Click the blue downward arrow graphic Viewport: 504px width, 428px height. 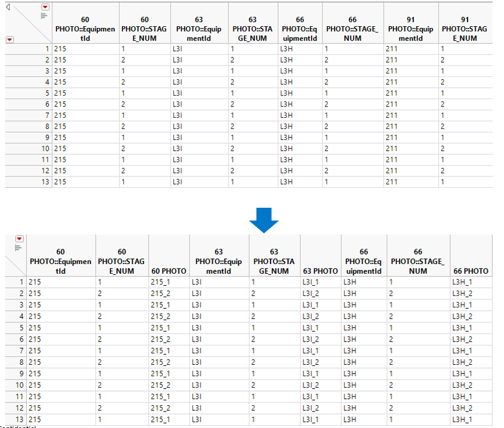[x=264, y=220]
